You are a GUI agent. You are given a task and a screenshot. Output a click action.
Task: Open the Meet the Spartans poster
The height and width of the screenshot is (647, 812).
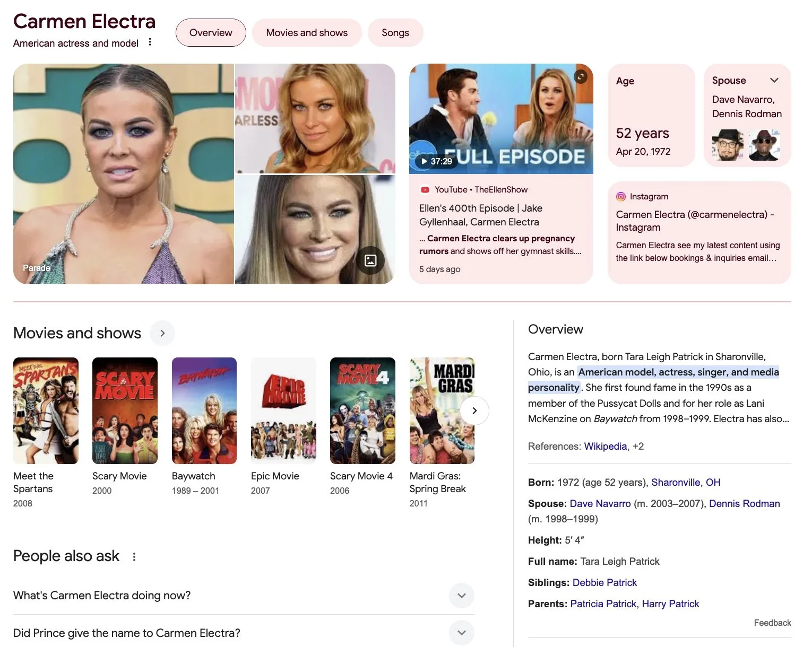point(46,410)
